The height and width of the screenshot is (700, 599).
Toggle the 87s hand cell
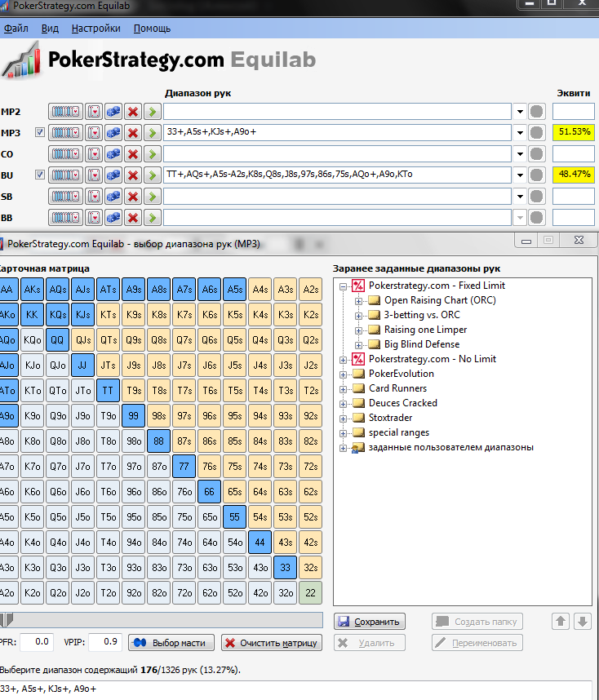184,441
